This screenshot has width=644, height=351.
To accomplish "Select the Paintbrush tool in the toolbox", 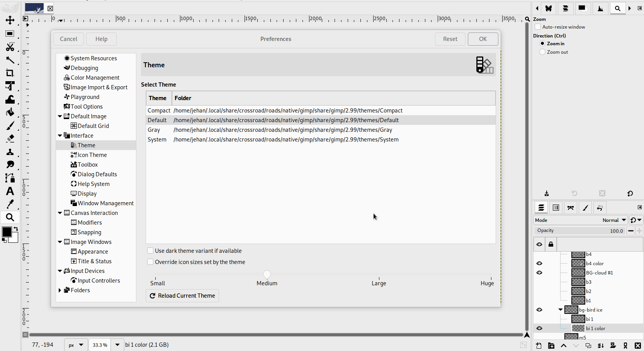I will point(10,125).
